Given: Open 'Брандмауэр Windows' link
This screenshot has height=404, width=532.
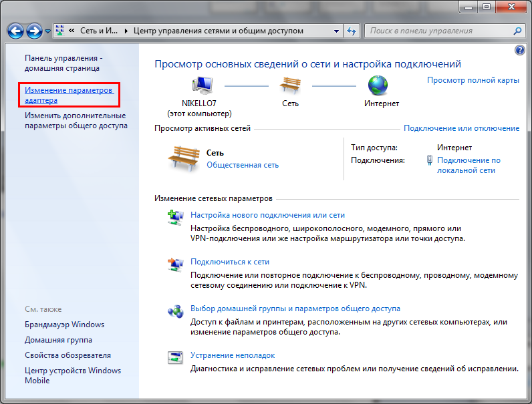Looking at the screenshot, I should [64, 325].
